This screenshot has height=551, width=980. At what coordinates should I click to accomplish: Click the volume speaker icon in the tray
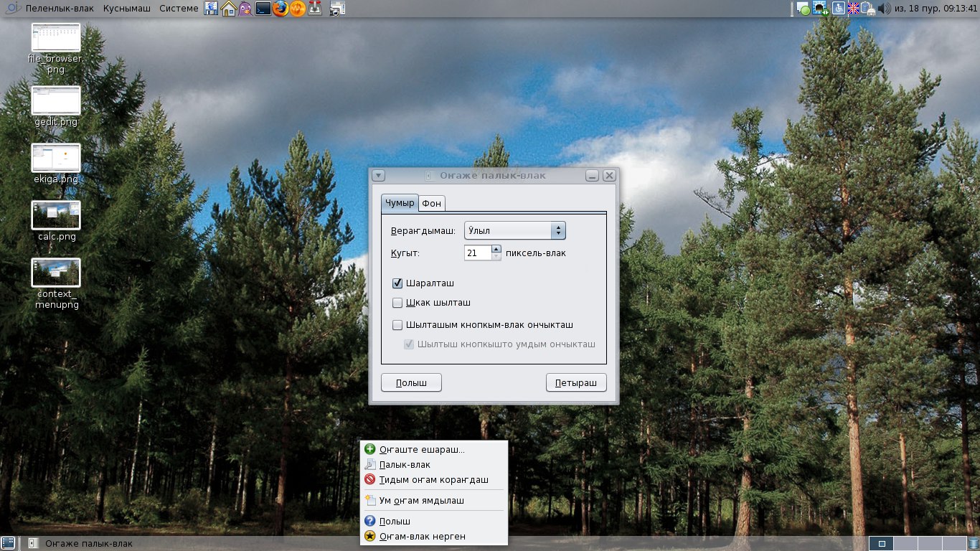coord(884,9)
